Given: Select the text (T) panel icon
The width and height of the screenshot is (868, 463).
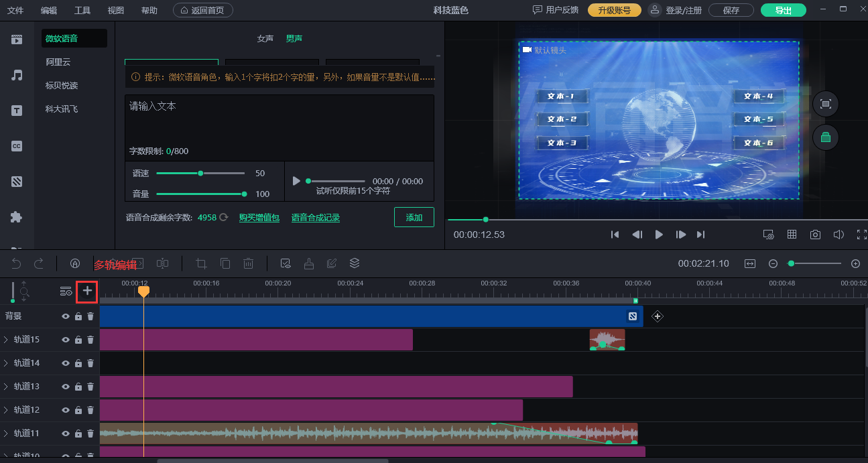Looking at the screenshot, I should [x=16, y=110].
